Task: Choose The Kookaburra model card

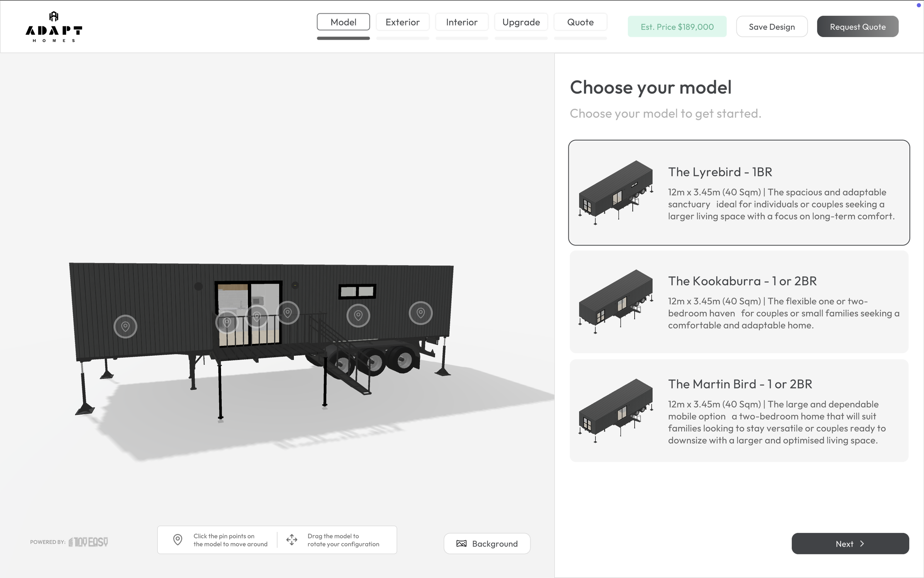Action: pos(739,302)
